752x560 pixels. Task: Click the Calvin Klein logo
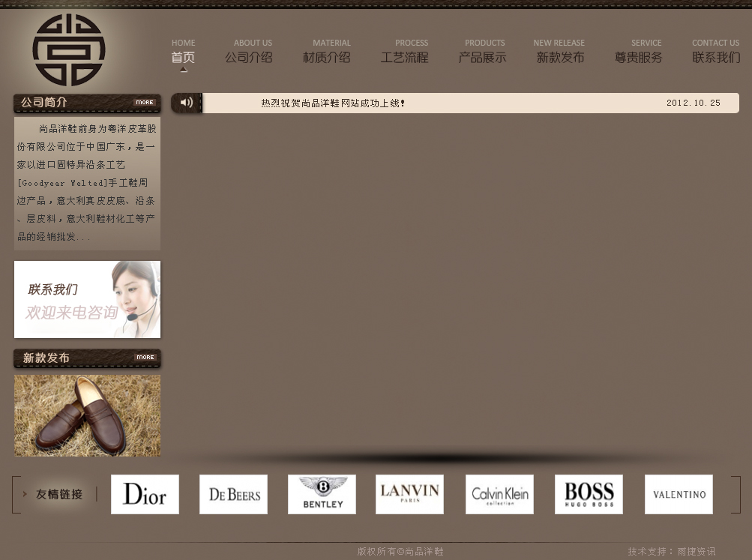[499, 494]
